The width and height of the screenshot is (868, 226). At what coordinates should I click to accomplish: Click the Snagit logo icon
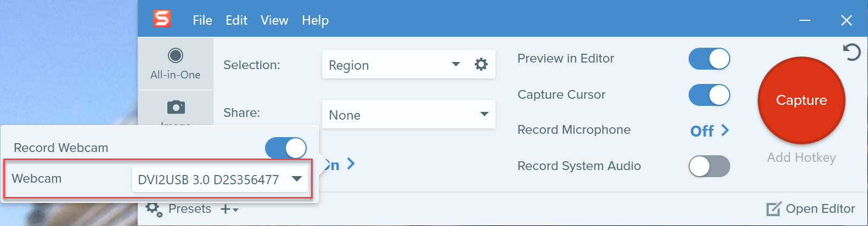[162, 19]
